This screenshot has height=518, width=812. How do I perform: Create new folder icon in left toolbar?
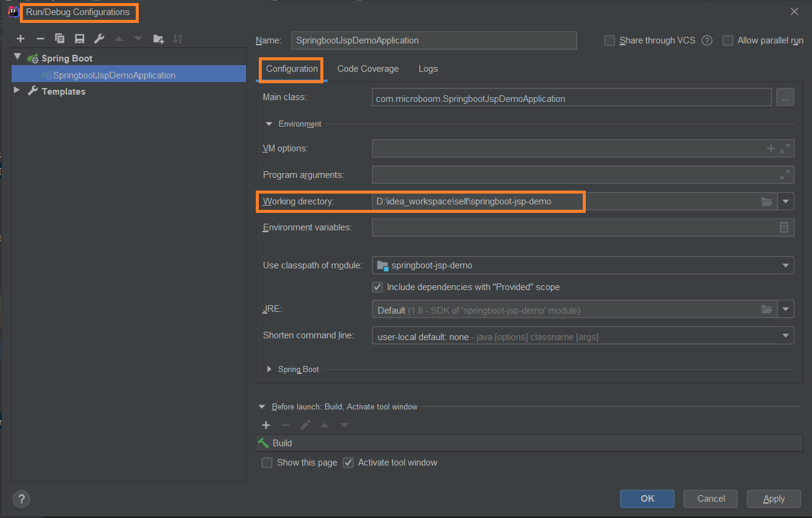pyautogui.click(x=158, y=39)
